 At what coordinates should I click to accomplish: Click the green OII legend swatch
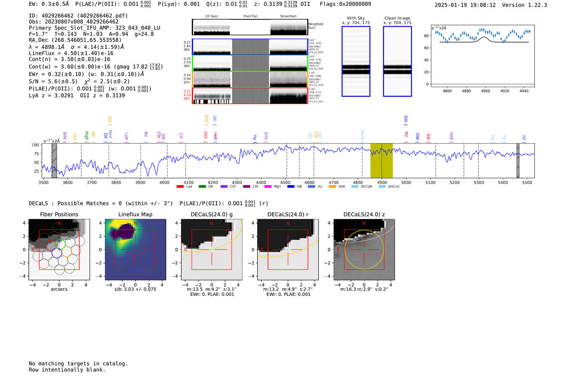coord(202,187)
